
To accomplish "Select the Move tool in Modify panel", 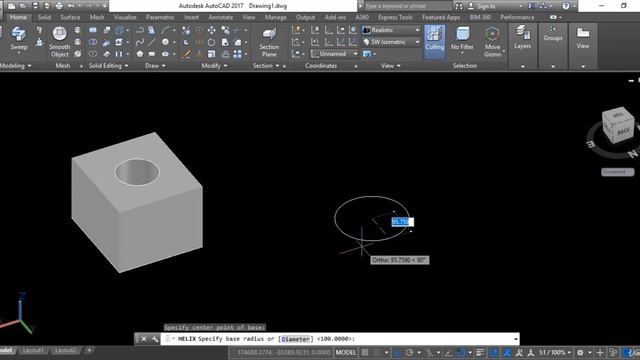I will [x=211, y=30].
